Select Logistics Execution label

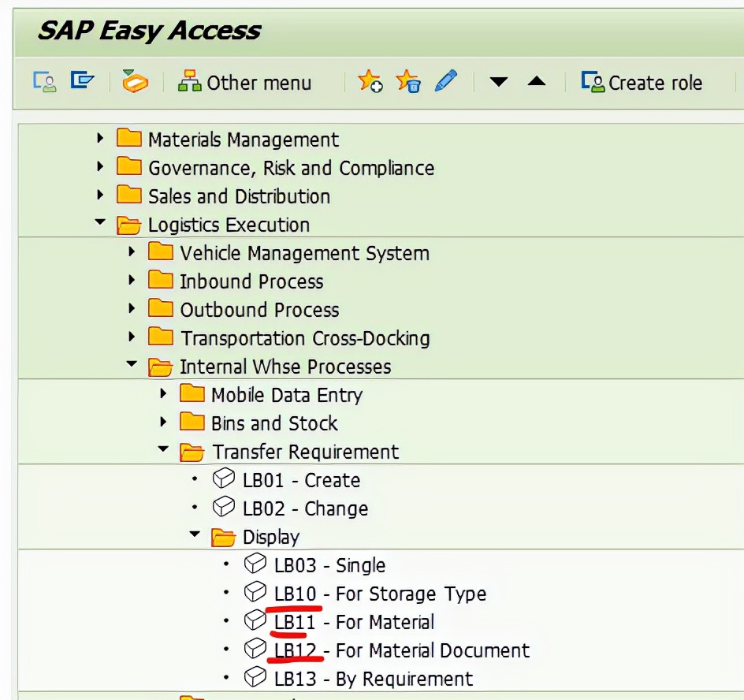[x=229, y=225]
